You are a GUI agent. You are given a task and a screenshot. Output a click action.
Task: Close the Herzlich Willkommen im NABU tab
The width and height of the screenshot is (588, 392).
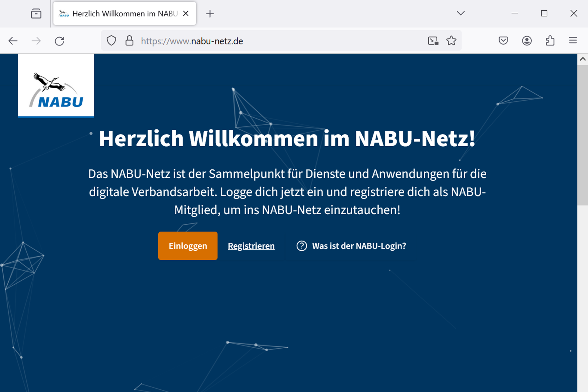pos(186,13)
